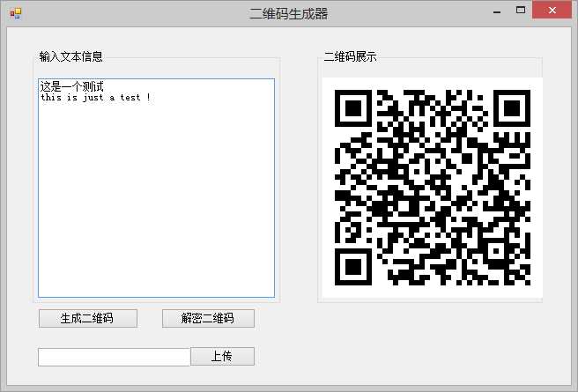Click the text line 'this is just a test !'
Screen dimensions: 578x392
click(x=95, y=98)
